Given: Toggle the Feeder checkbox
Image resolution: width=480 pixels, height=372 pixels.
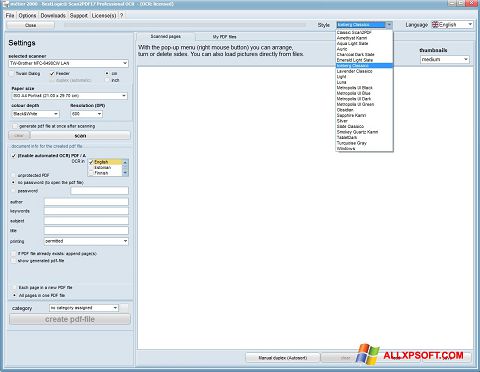Looking at the screenshot, I should pyautogui.click(x=52, y=73).
